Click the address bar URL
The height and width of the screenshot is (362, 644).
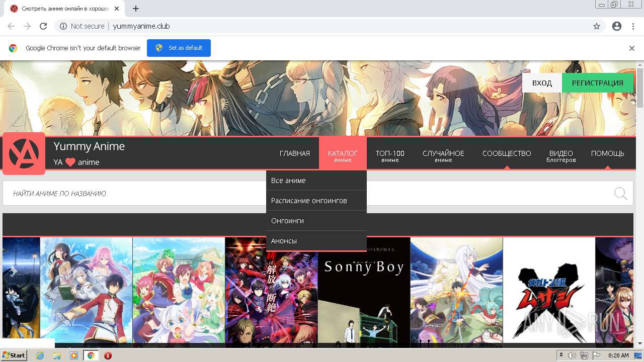pos(141,26)
